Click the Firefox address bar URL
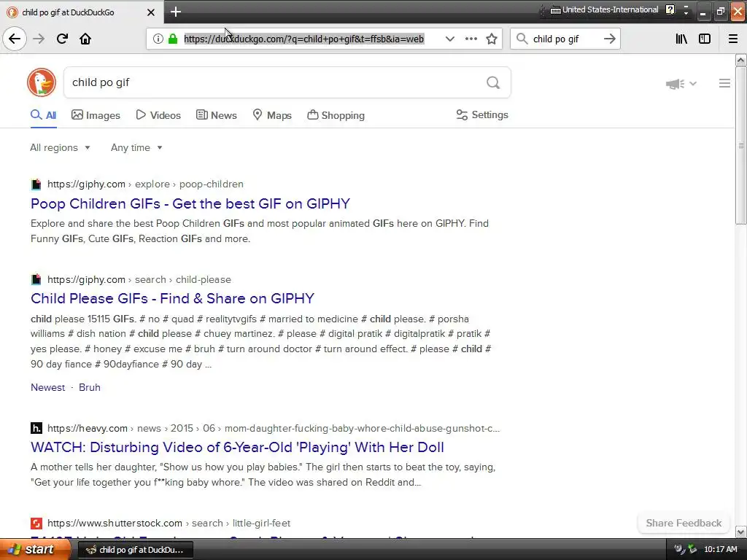The height and width of the screenshot is (560, 747). point(304,39)
